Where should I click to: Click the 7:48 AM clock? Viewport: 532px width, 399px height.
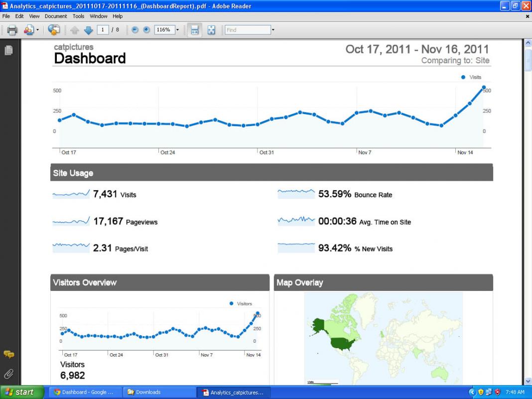pyautogui.click(x=515, y=392)
